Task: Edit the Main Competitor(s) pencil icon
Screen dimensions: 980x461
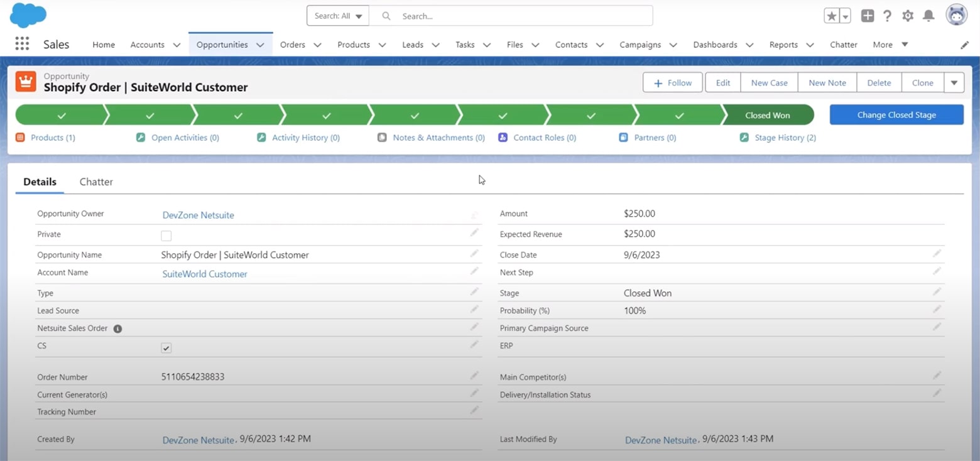Action: point(937,376)
